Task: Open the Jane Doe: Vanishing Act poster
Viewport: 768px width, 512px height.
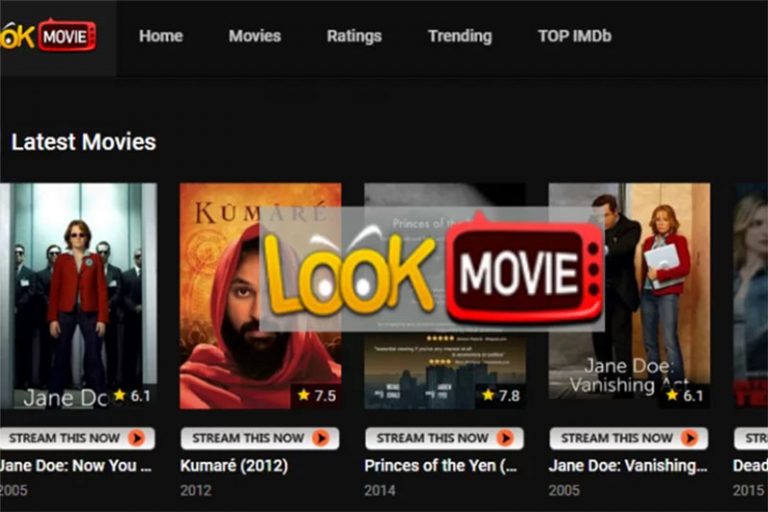Action: pyautogui.click(x=629, y=296)
